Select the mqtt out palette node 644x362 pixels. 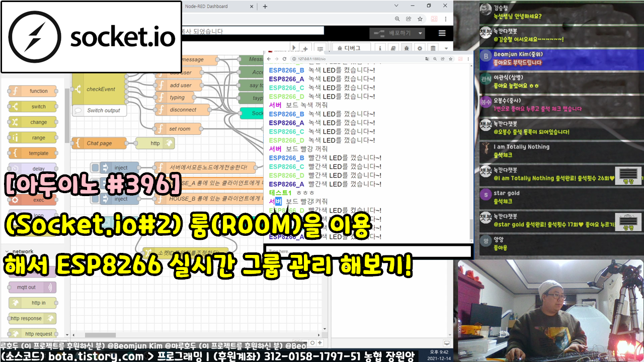pyautogui.click(x=32, y=287)
